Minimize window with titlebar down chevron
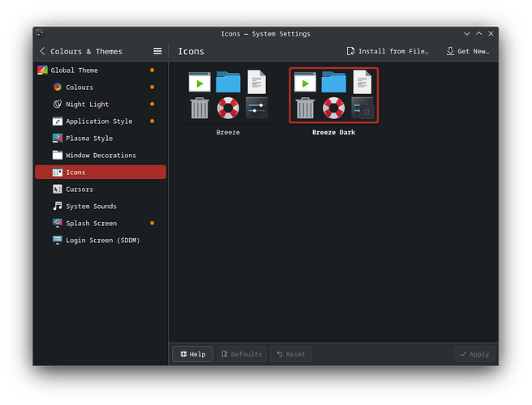532x405 pixels. (467, 33)
